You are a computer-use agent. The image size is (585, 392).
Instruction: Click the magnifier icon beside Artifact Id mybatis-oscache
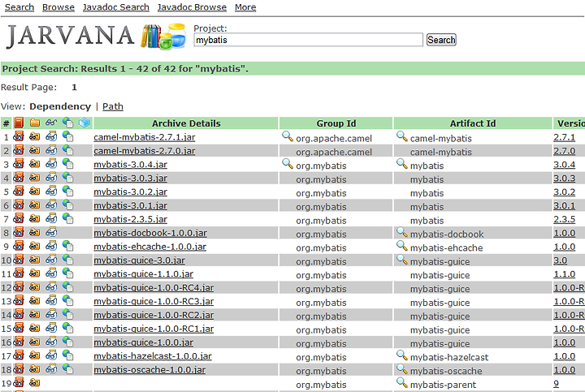click(402, 369)
